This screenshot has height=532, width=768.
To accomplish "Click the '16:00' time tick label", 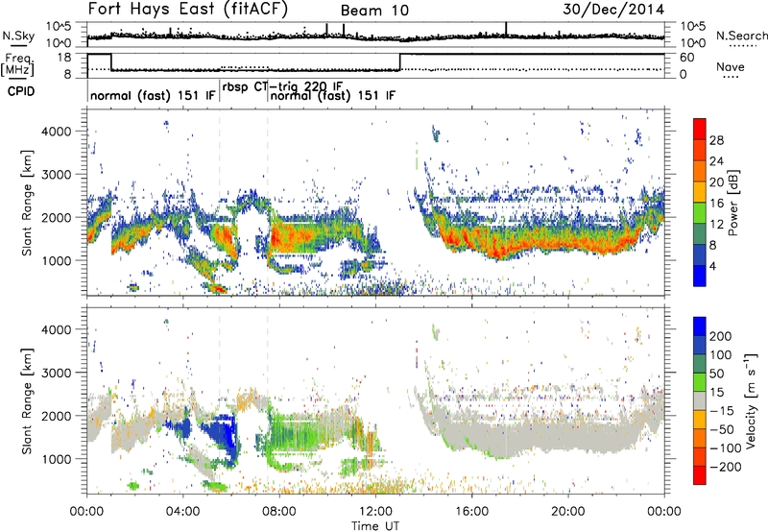I will [x=471, y=512].
